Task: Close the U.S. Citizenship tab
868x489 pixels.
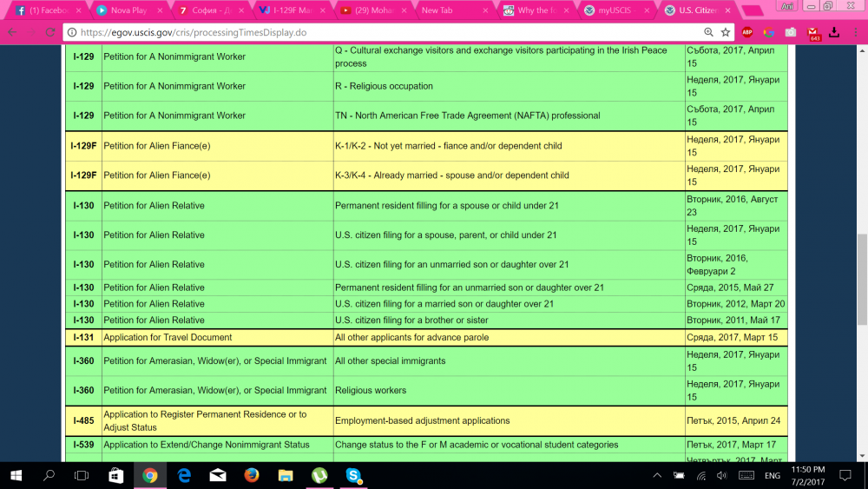Action: click(728, 10)
